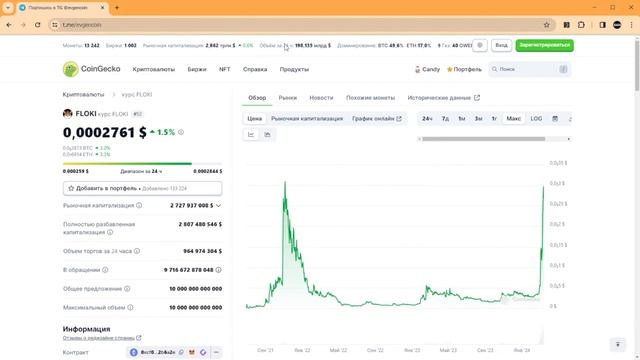
Task: Click info icon beside В обращении label
Action: pos(105,270)
